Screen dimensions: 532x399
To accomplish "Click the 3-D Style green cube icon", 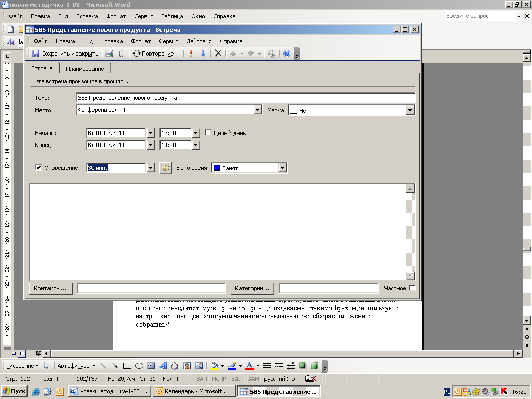I will tap(314, 366).
